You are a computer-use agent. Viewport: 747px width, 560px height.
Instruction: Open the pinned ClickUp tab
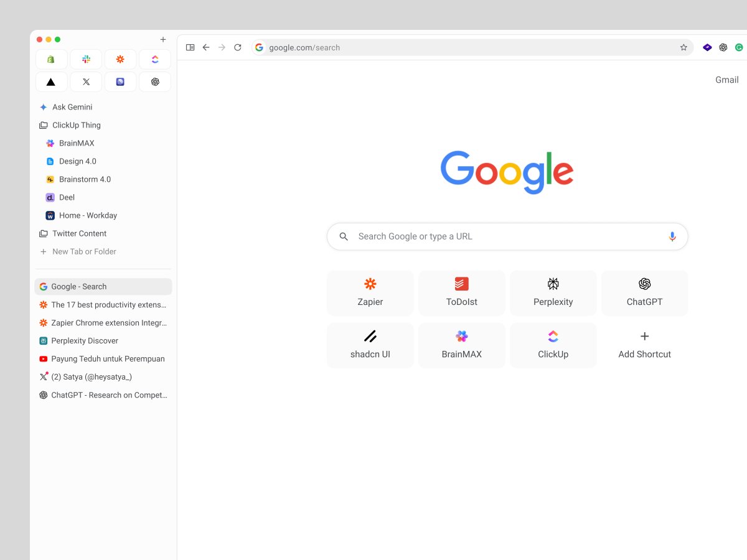tap(155, 59)
